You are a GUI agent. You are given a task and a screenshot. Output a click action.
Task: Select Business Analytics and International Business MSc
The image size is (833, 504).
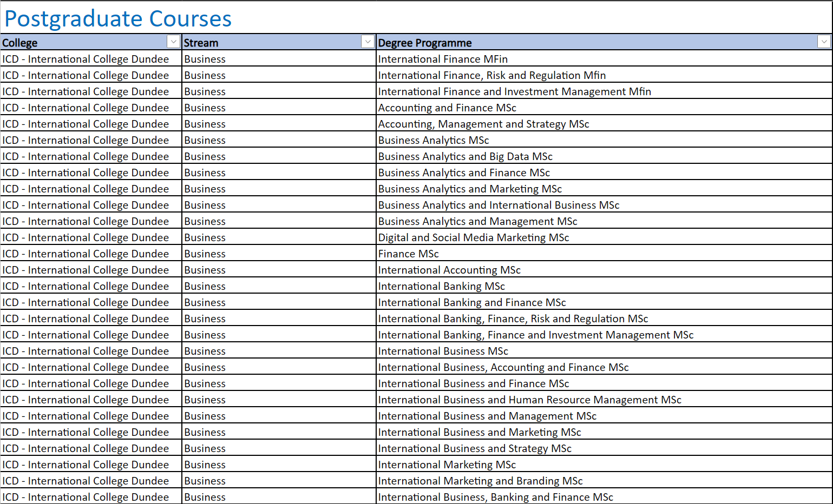point(604,205)
